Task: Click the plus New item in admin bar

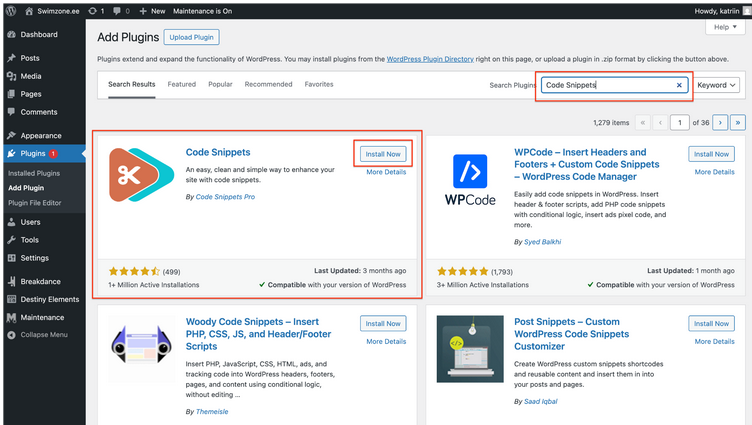Action: [x=152, y=11]
